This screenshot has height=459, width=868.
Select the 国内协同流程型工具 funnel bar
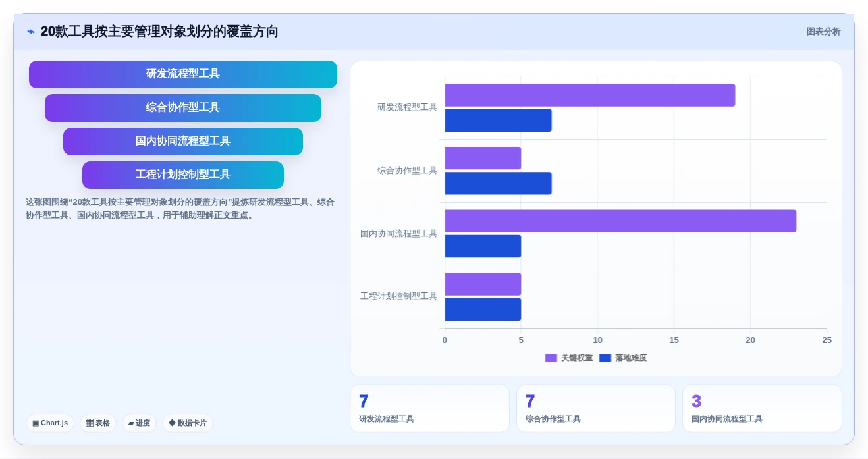point(183,142)
